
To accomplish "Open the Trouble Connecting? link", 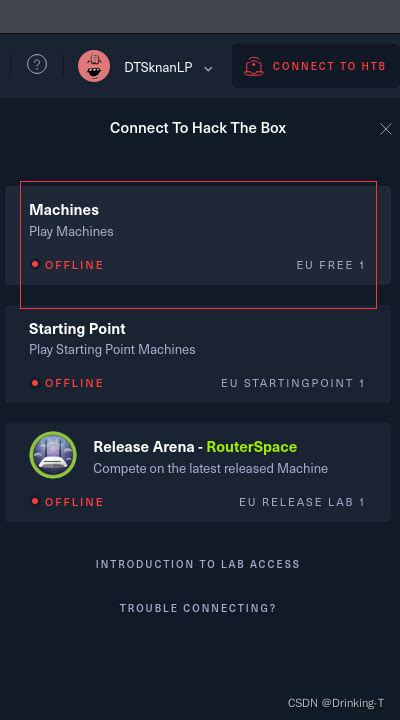I will (198, 608).
